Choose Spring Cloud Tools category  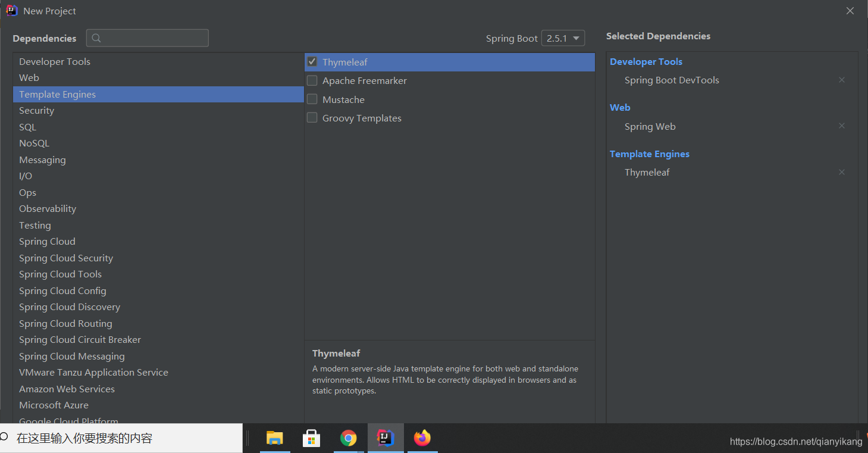pos(158,274)
